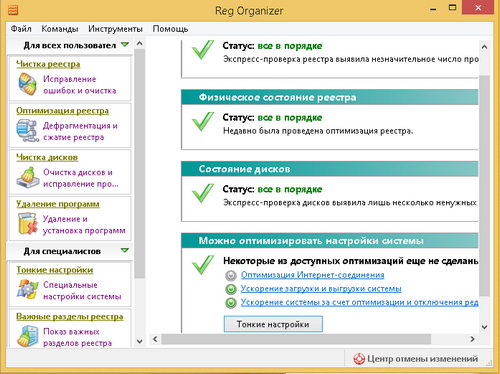Click 'Исправление ошибок и очистка' text
This screenshot has height=374, width=500.
click(80, 85)
